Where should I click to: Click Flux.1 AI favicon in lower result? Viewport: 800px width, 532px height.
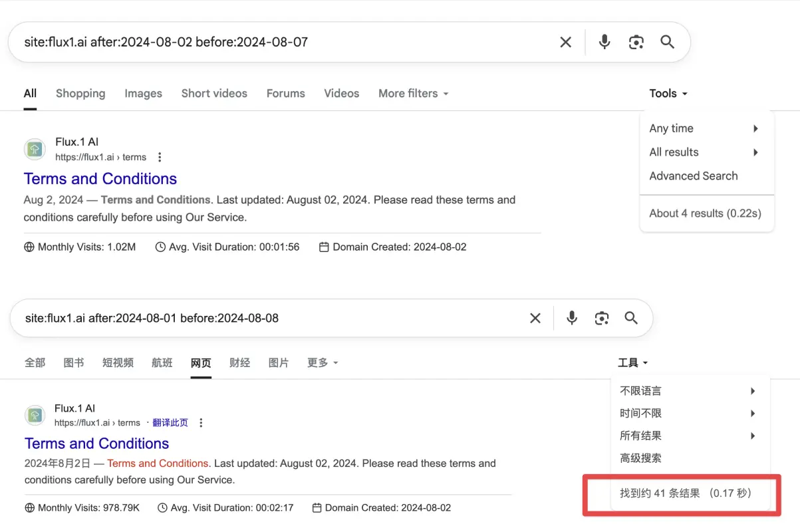pyautogui.click(x=35, y=415)
